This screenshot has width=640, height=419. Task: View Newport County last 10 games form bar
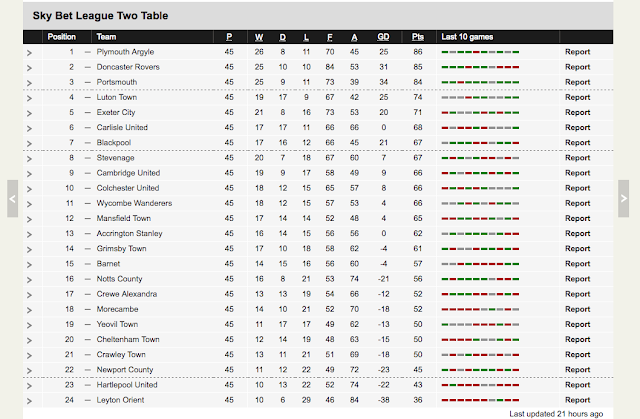[480, 370]
